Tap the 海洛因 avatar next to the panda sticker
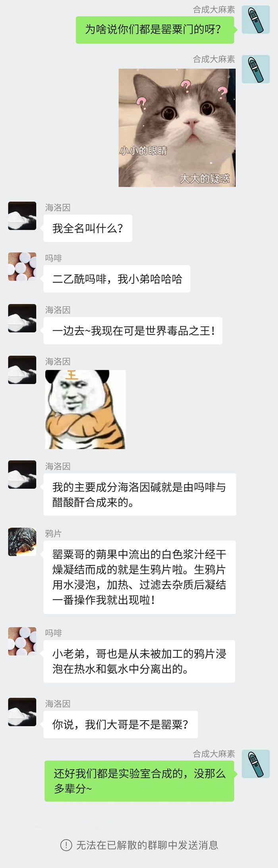The image size is (278, 868). [x=22, y=370]
